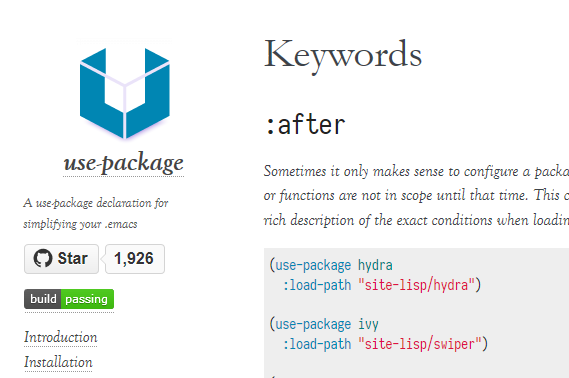The image size is (569, 378).
Task: Open the use-package title link
Action: coord(123,163)
